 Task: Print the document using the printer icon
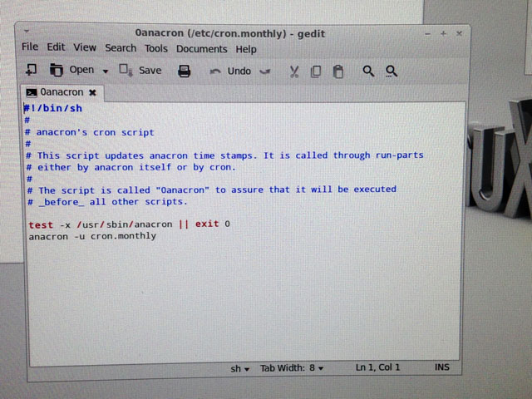pyautogui.click(x=185, y=71)
